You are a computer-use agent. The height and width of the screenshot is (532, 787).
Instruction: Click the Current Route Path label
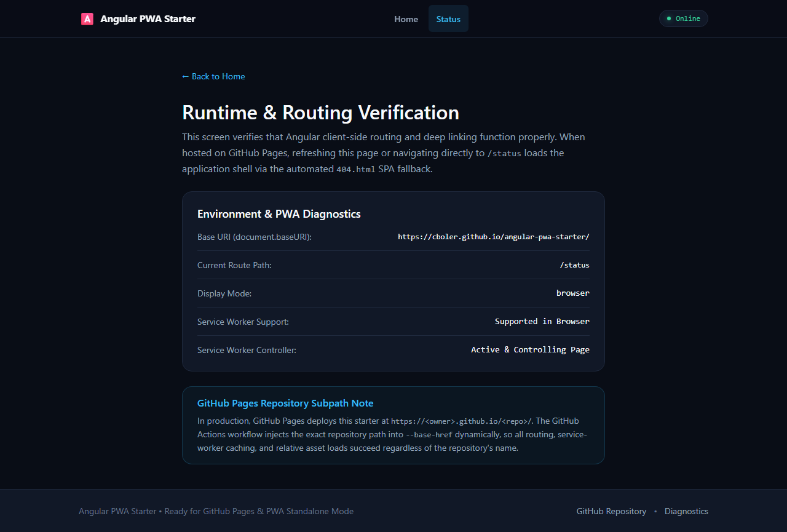pos(234,265)
